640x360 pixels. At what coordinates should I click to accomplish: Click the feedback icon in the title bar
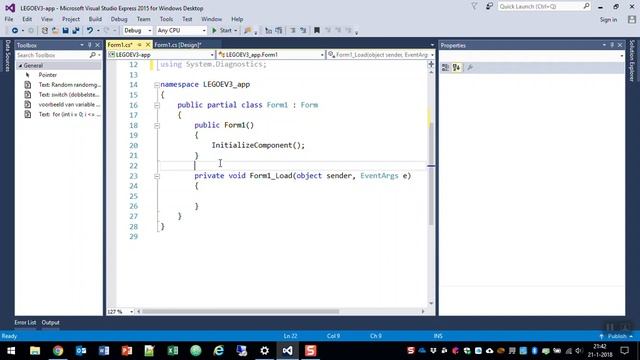tap(489, 6)
